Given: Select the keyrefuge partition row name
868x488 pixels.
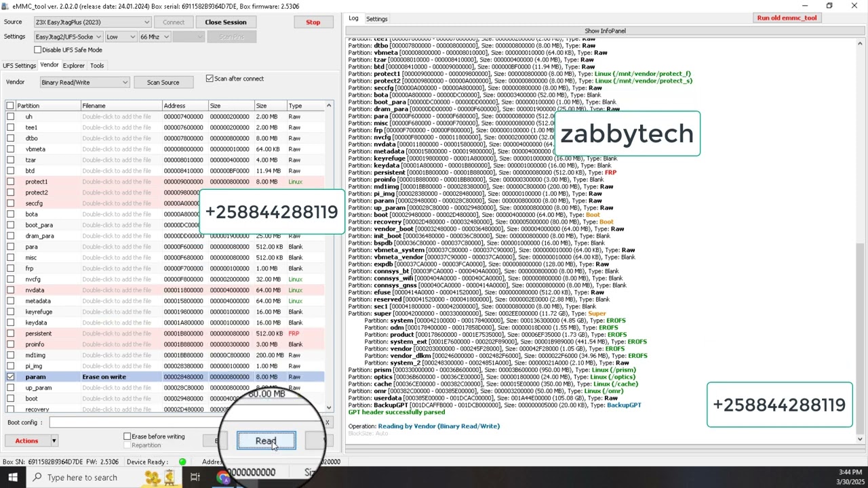Looking at the screenshot, I should 39,312.
